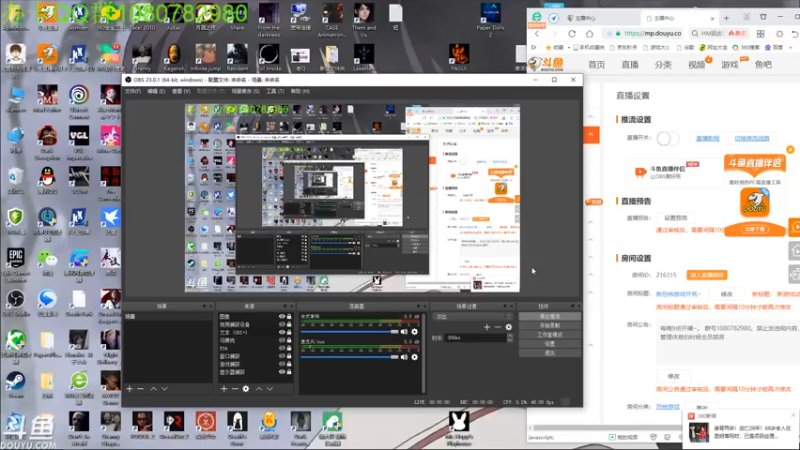Remove source using Sources panel minus icon
The width and height of the screenshot is (800, 450).
tap(235, 389)
